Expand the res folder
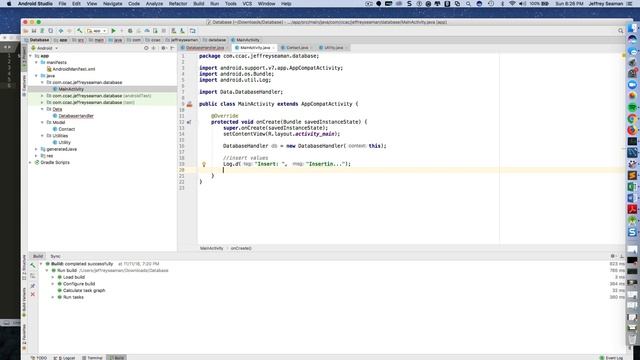 click(x=36, y=156)
